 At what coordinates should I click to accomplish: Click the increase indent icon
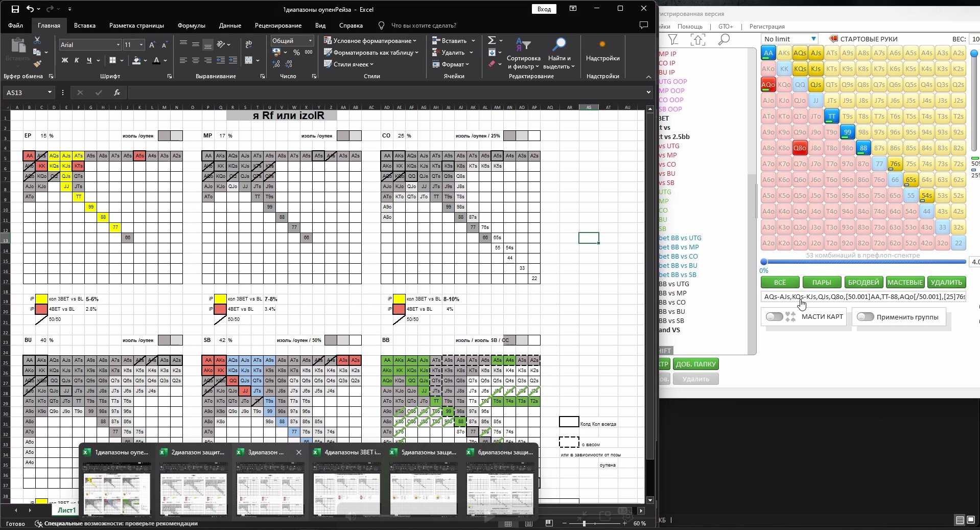(x=232, y=60)
